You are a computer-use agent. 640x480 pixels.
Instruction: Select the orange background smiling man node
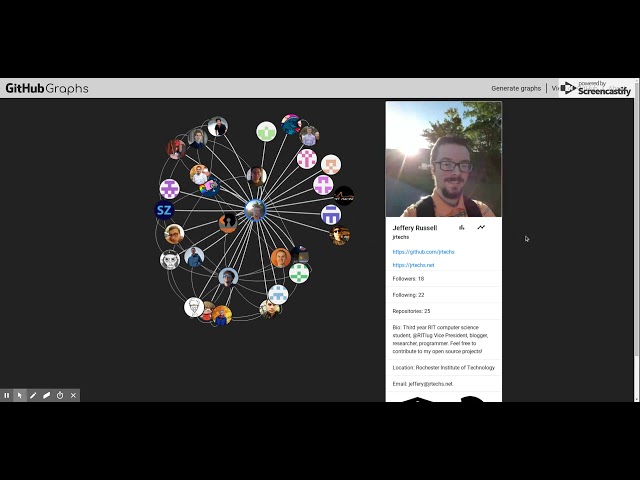tap(281, 258)
